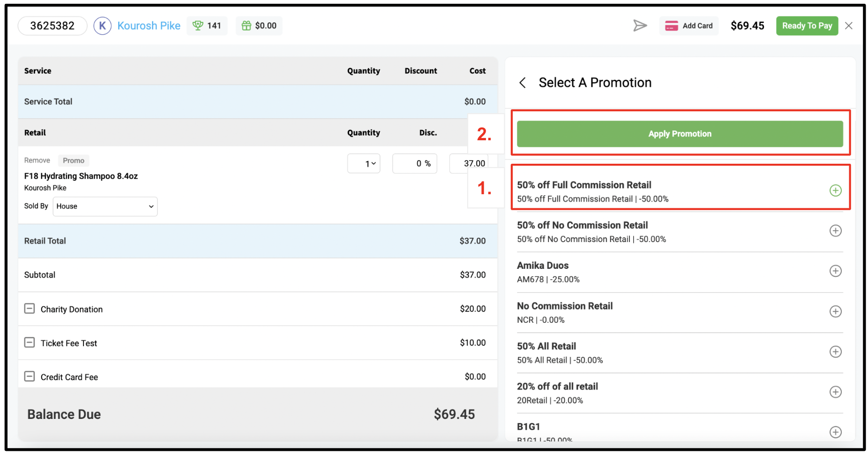
Task: Close the ticket with the X
Action: click(x=849, y=26)
